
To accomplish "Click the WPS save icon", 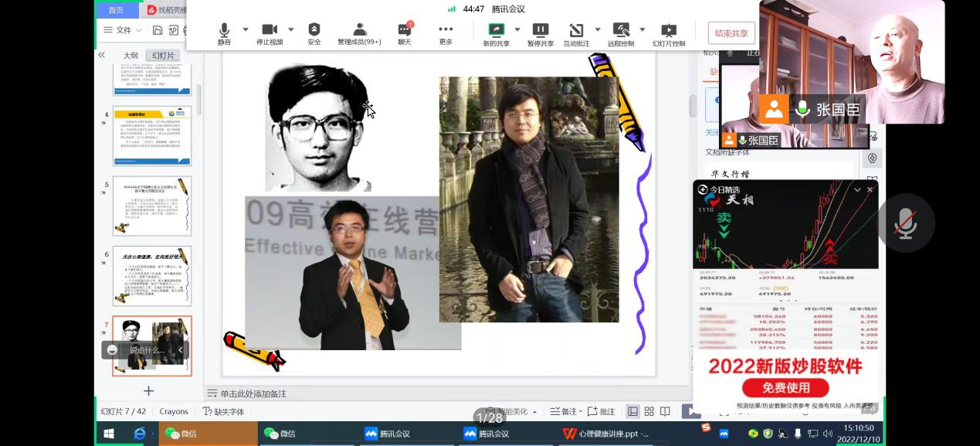I will (158, 30).
